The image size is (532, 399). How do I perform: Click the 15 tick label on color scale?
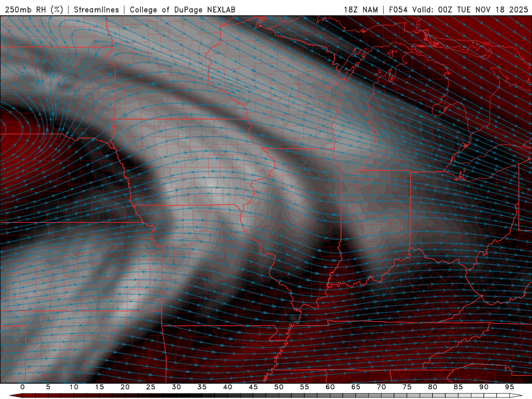99,387
